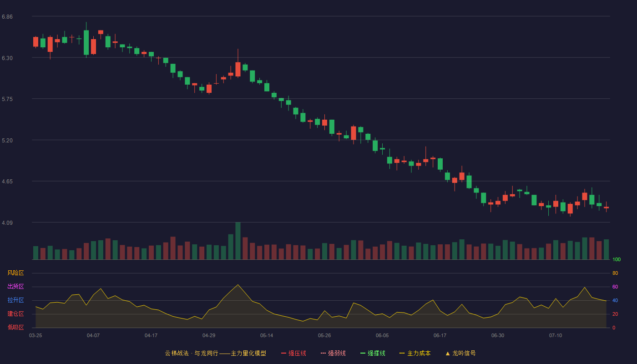Image resolution: width=637 pixels, height=364 pixels.
Task: Click the 03-25 date label
Action: pos(35,335)
